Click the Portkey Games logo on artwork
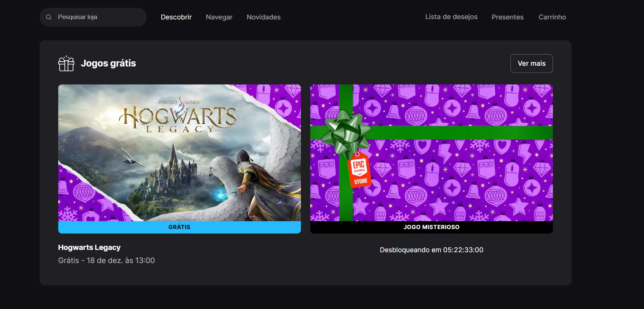 179,102
